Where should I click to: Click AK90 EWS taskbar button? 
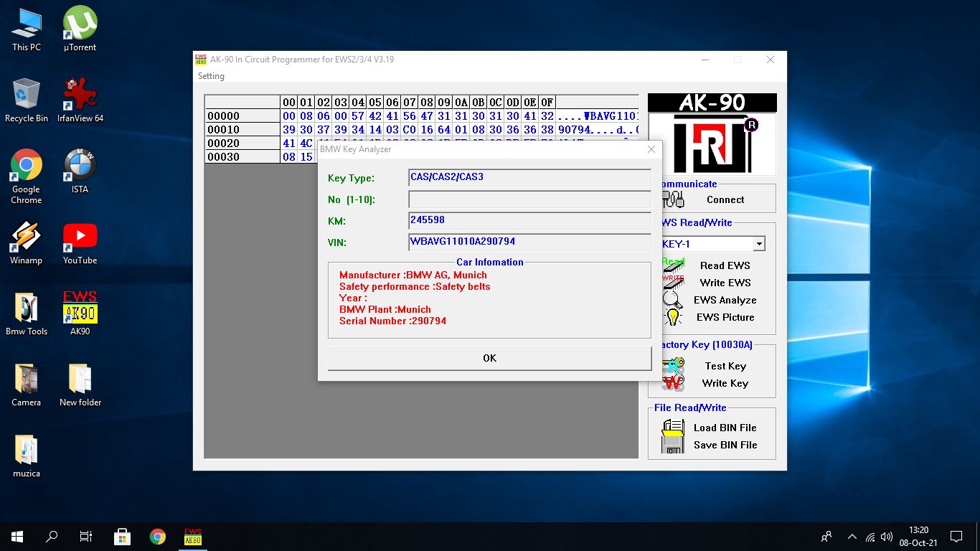193,537
